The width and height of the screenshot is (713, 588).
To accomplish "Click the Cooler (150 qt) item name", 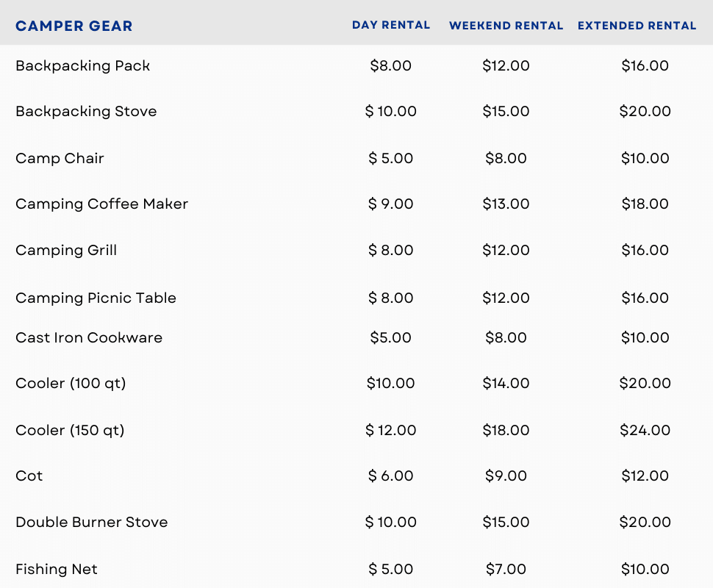I will coord(70,430).
